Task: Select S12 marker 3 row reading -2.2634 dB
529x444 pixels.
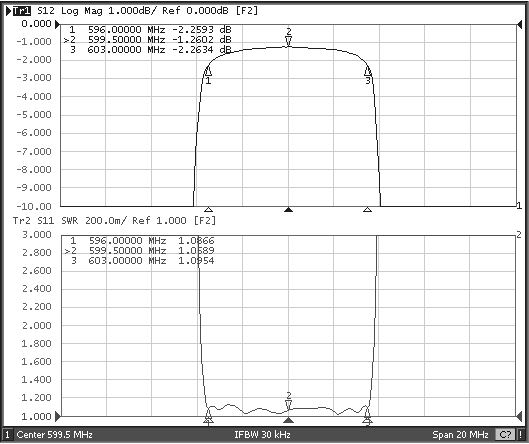Action: 151,50
